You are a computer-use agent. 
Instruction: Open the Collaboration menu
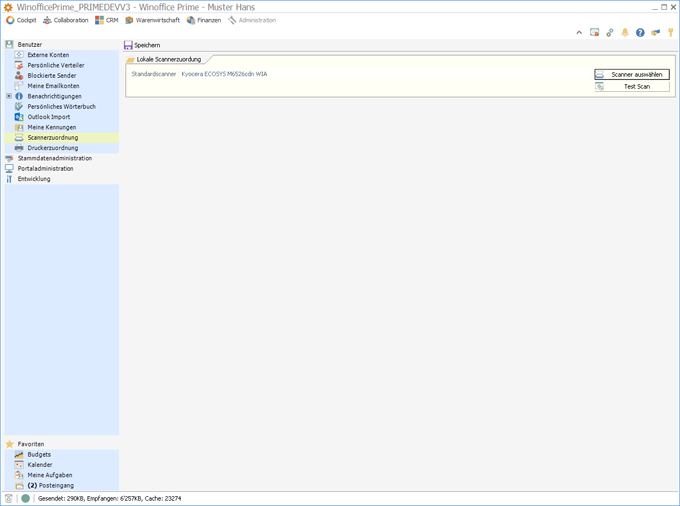click(65, 20)
